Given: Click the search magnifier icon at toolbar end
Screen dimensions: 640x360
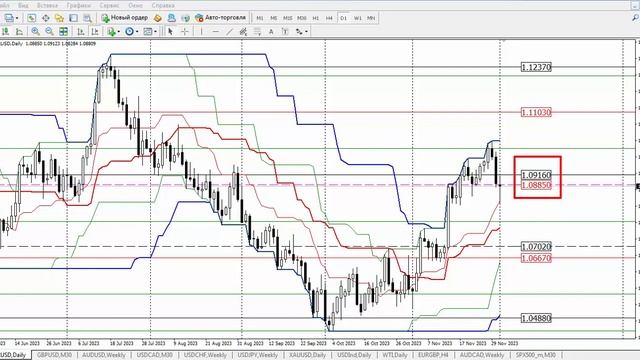Looking at the screenshot, I should point(636,18).
